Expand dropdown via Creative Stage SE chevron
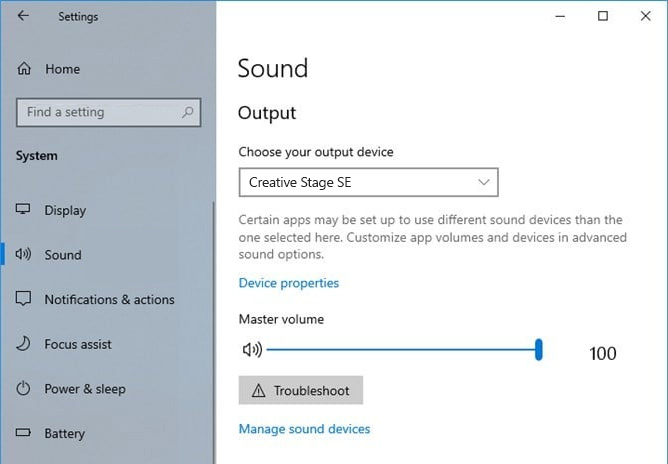 coord(484,183)
